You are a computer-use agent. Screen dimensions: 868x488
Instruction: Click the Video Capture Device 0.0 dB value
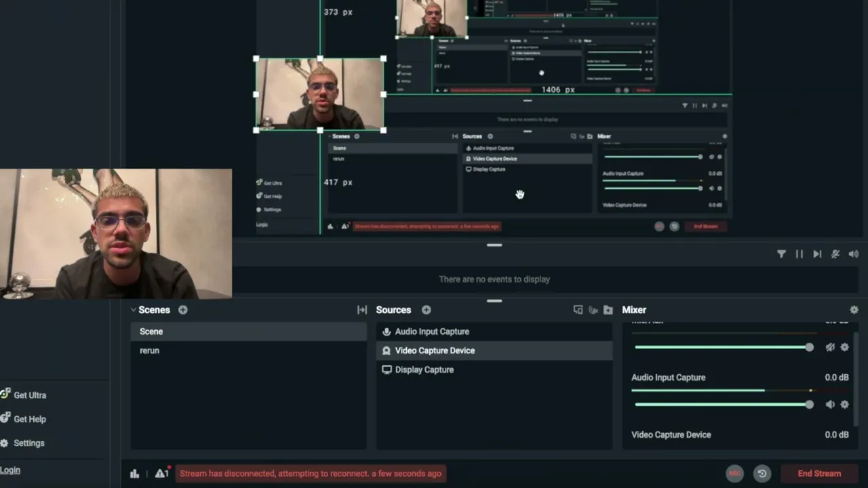click(x=837, y=434)
